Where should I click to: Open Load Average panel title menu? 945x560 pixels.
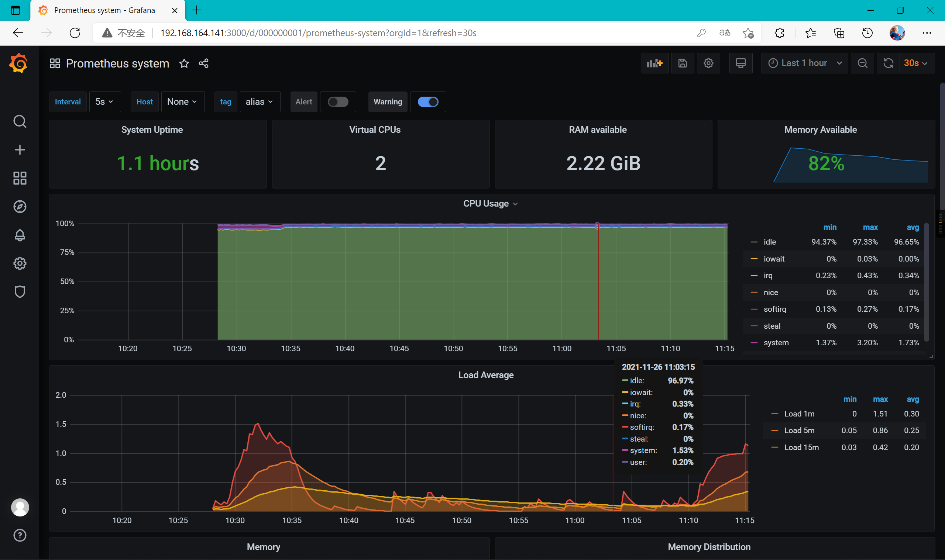pos(485,375)
